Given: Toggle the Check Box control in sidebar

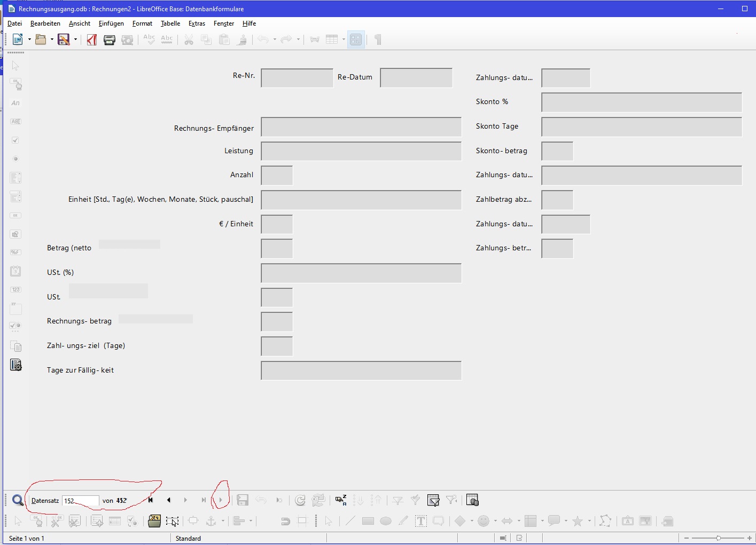Looking at the screenshot, I should coord(15,140).
